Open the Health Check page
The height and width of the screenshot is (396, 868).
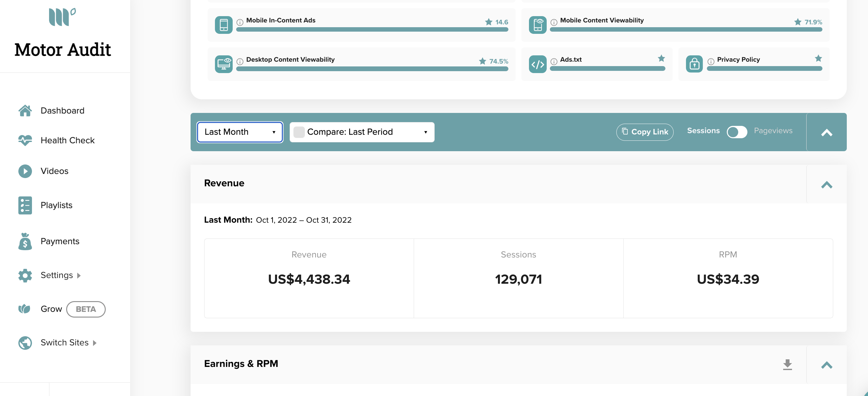67,140
